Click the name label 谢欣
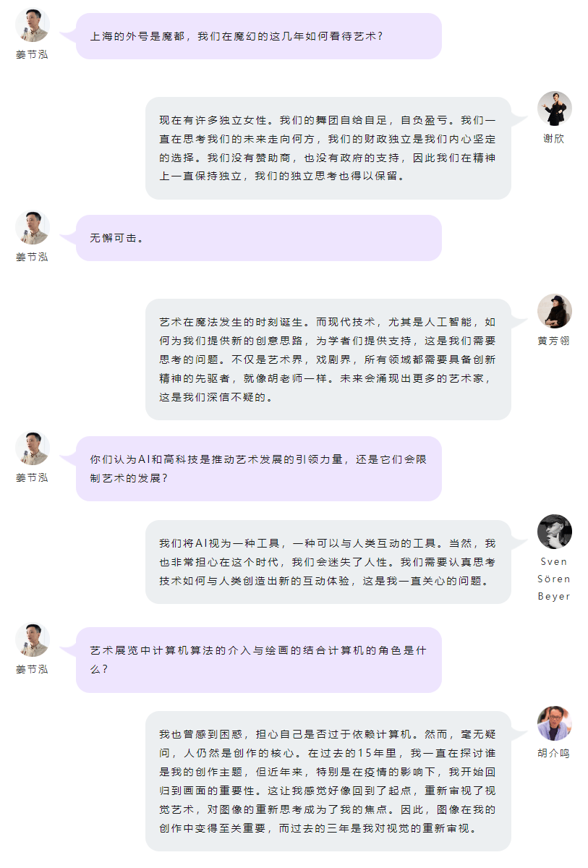 (554, 138)
